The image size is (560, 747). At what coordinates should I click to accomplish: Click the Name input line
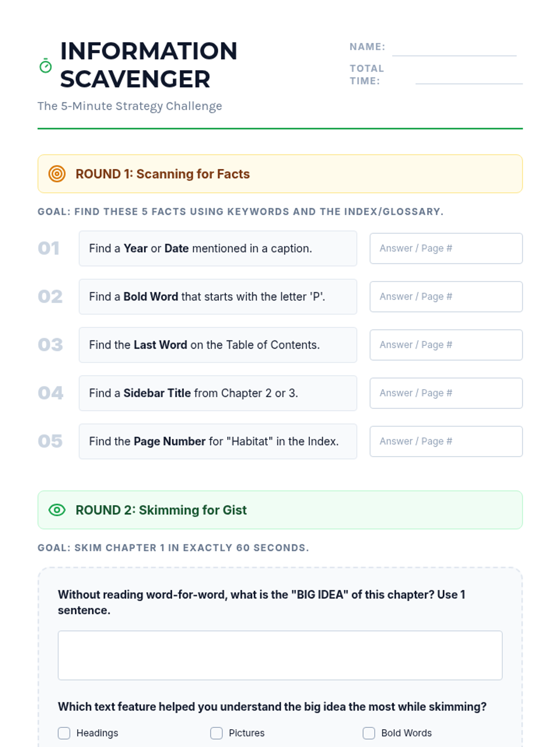454,49
